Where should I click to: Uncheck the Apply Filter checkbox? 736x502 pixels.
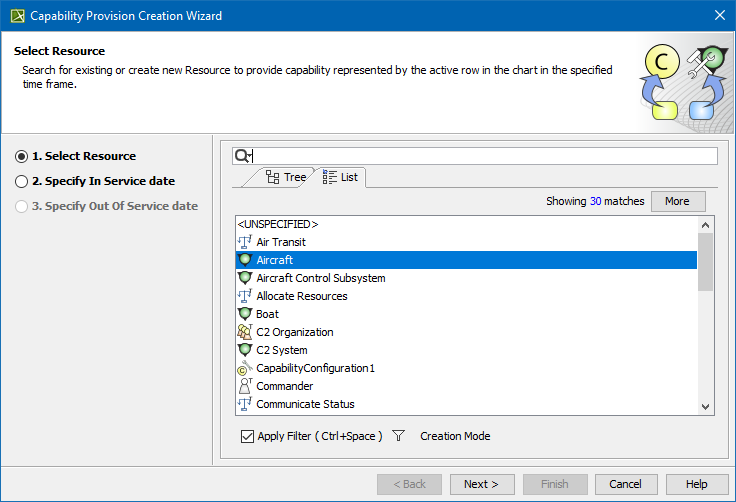pyautogui.click(x=247, y=436)
